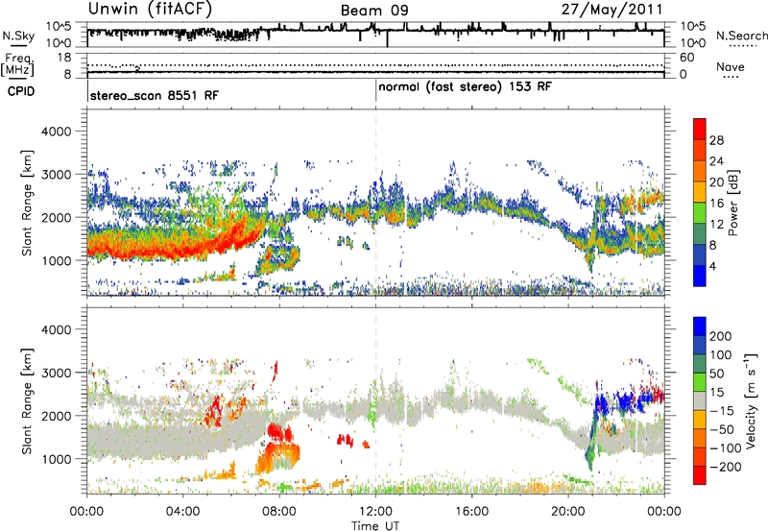Viewport: 768px width, 532px height.
Task: Click the '28' value on the power scale
Action: tap(716, 140)
